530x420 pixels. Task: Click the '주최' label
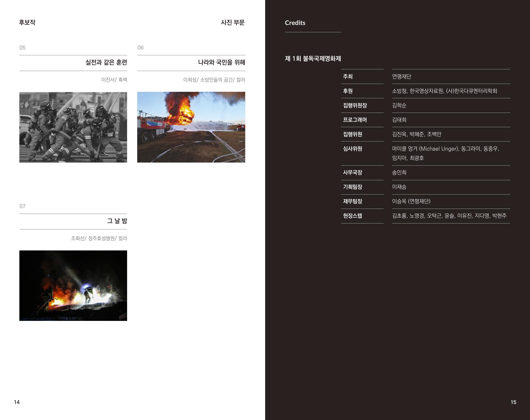point(348,76)
